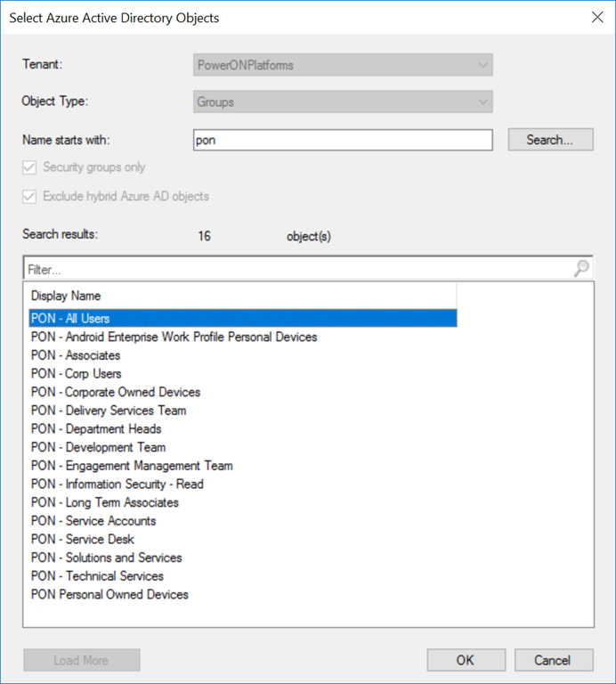Toggle the Security groups only checkbox
616x684 pixels.
click(31, 167)
